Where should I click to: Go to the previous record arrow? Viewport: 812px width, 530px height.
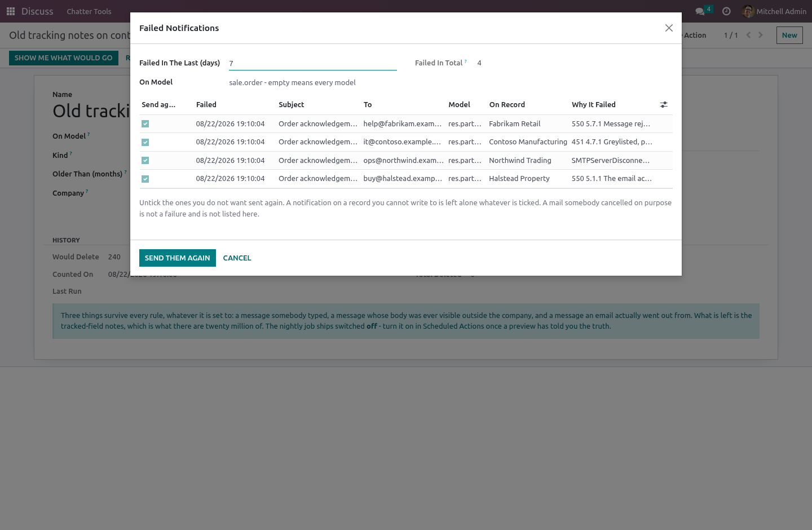(x=748, y=35)
